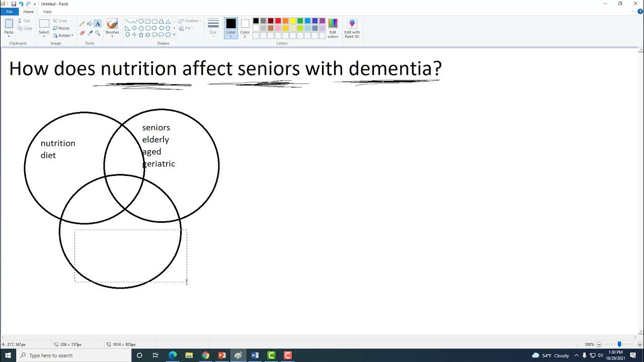Screen dimensions: 644x362
Task: Pick the yellow color swatch
Action: (x=293, y=21)
